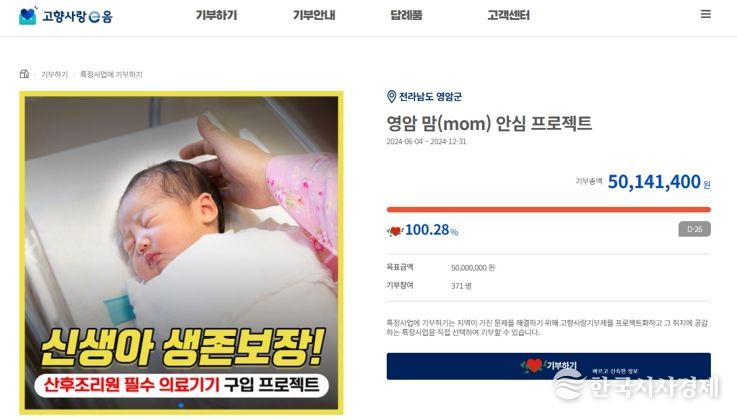Click the location pin icon beside 전라남도 영암군

click(x=391, y=96)
